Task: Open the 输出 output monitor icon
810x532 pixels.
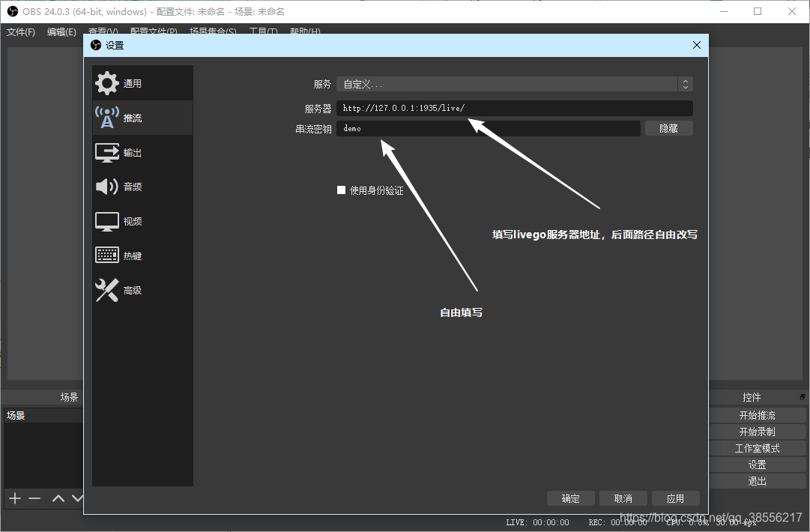Action: pos(107,152)
